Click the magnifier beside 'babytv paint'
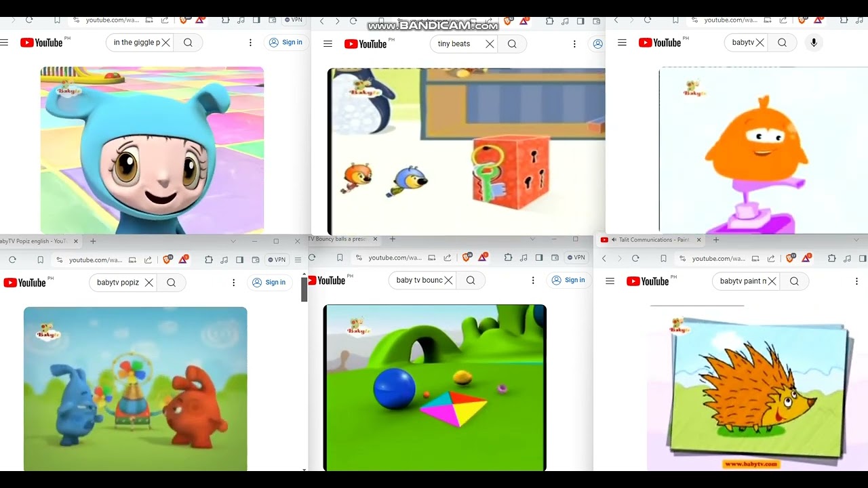This screenshot has width=868, height=488. (794, 281)
